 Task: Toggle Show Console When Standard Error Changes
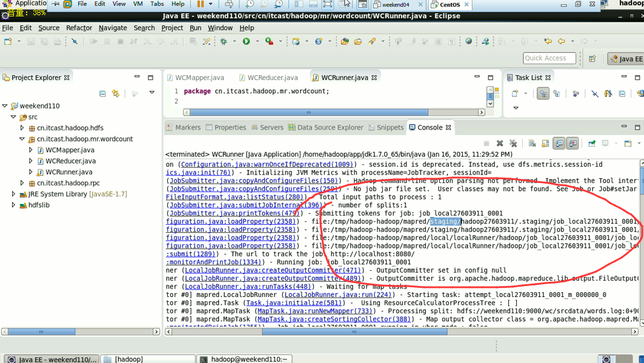point(573,143)
